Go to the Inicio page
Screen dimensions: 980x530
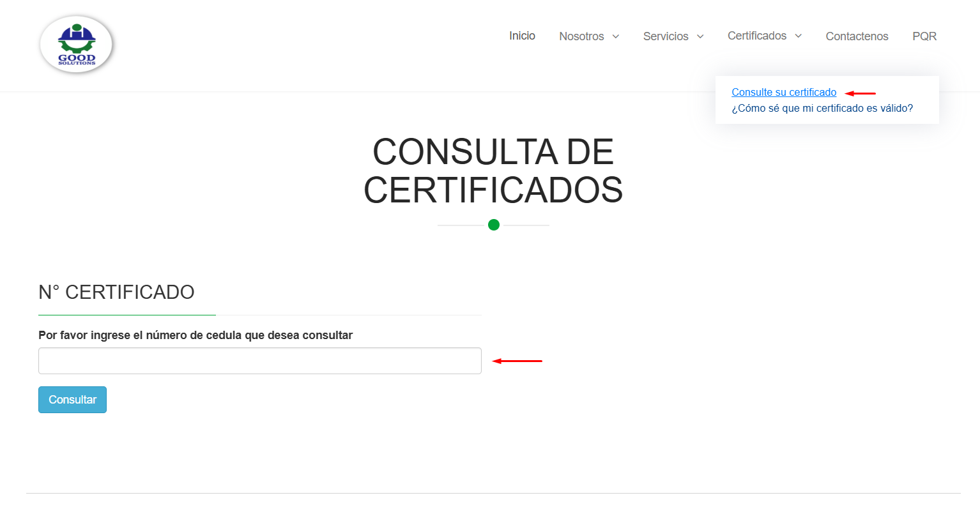coord(522,36)
